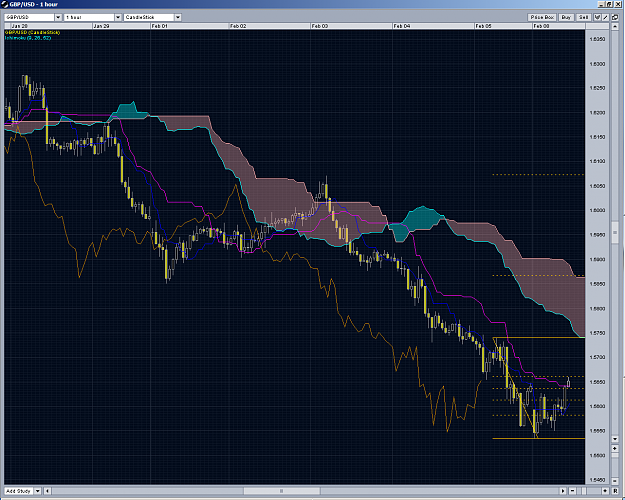Click the Ichimoku (9, 26, 52) legend label
Screen dimensions: 625x500
tap(28, 38)
